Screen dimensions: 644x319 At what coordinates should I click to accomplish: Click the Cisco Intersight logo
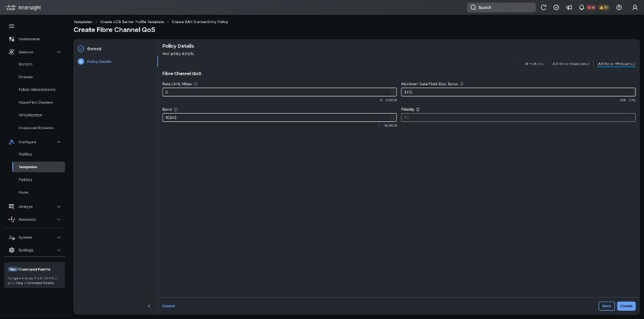tap(24, 8)
